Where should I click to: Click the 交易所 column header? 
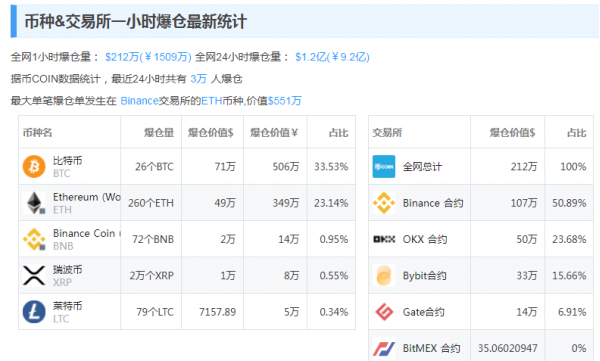[x=387, y=132]
